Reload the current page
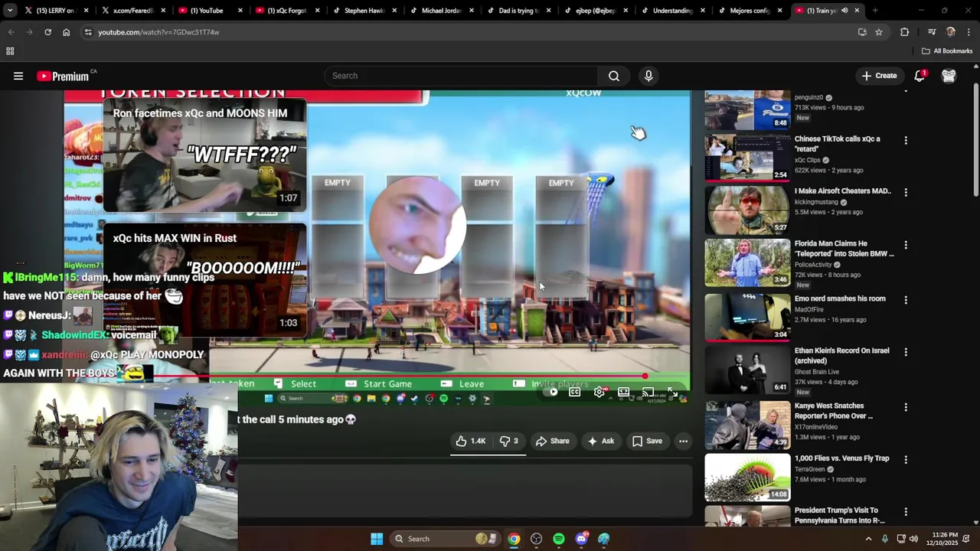 (47, 32)
